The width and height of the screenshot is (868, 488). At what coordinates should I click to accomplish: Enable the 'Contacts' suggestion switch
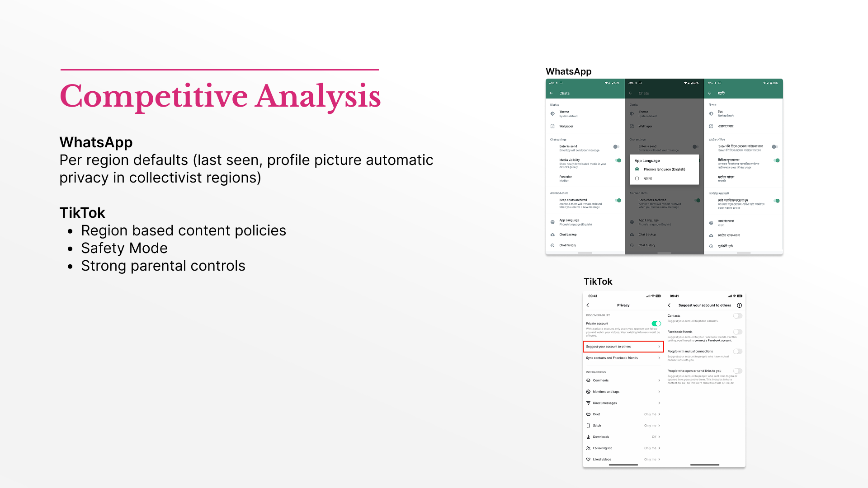coord(738,316)
